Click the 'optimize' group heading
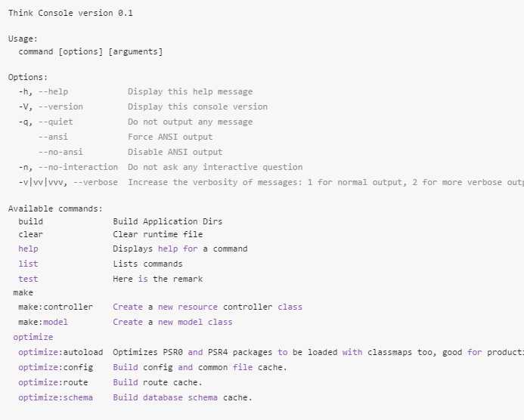Viewport: 524px width, 420px height. [x=33, y=337]
